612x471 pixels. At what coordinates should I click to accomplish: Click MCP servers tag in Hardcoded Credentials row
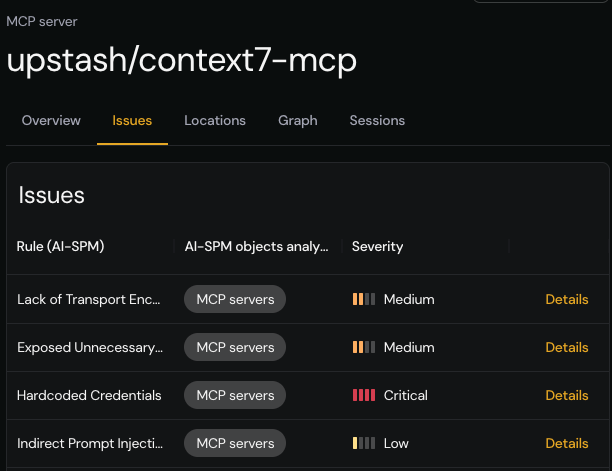point(235,395)
